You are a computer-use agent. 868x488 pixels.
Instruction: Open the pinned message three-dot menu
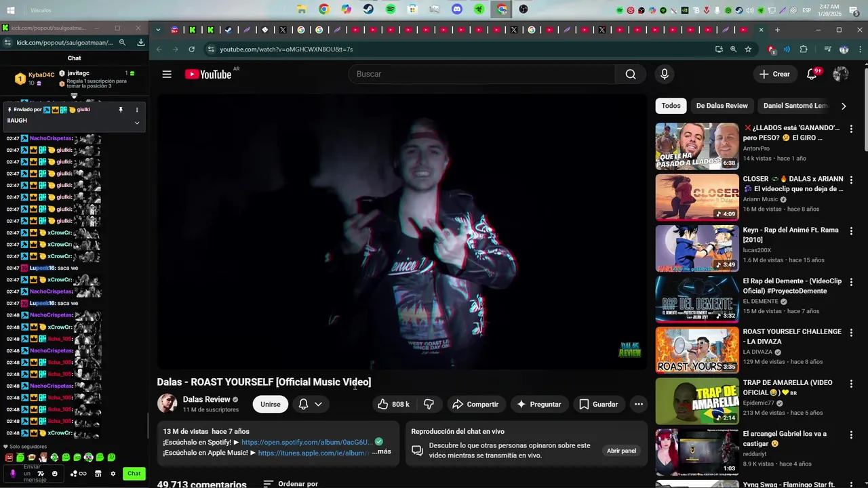(x=136, y=109)
